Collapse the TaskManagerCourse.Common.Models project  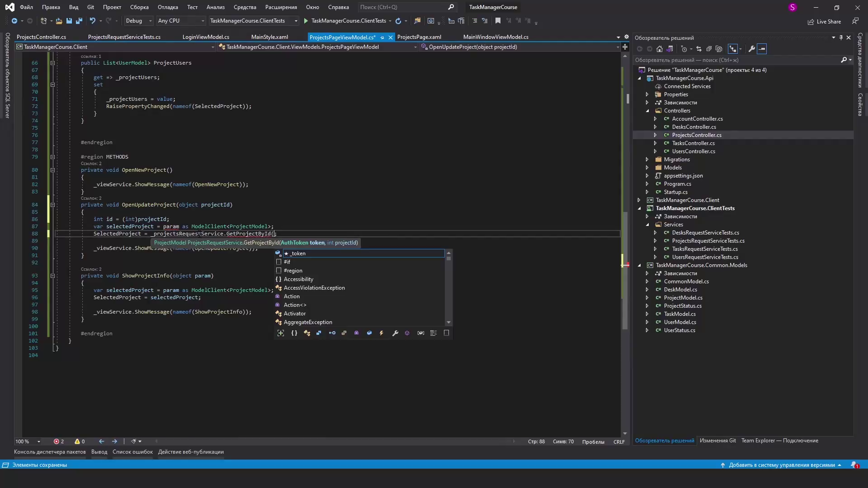tap(639, 265)
